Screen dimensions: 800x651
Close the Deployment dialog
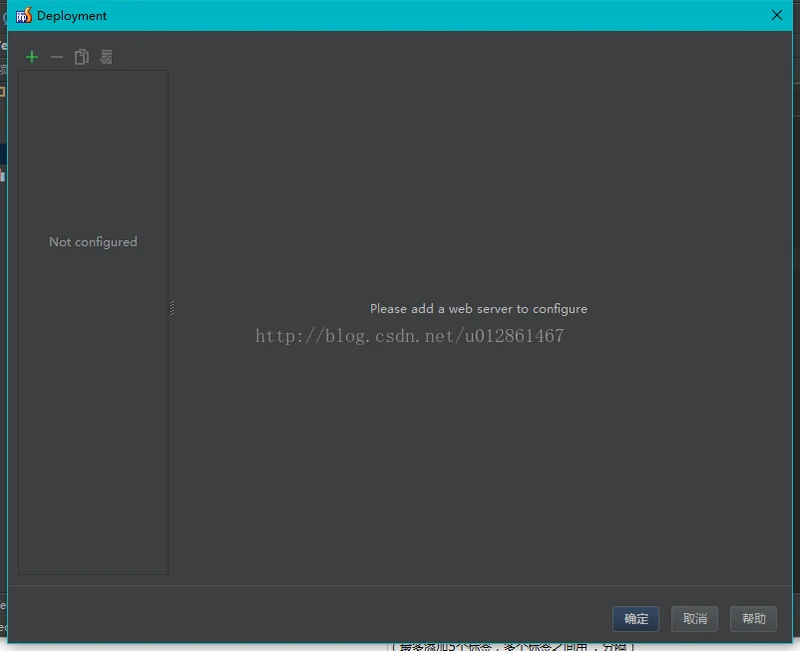(x=777, y=15)
